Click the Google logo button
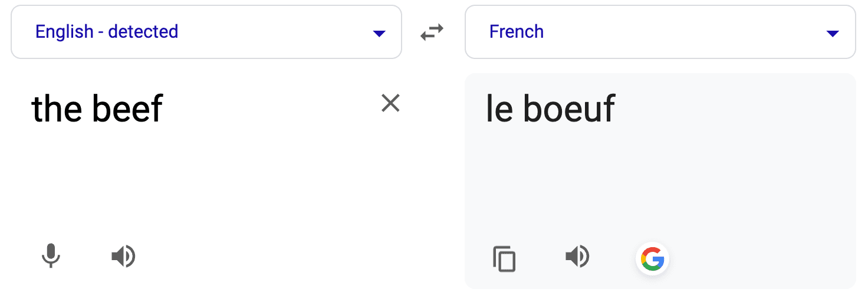 pyautogui.click(x=652, y=258)
